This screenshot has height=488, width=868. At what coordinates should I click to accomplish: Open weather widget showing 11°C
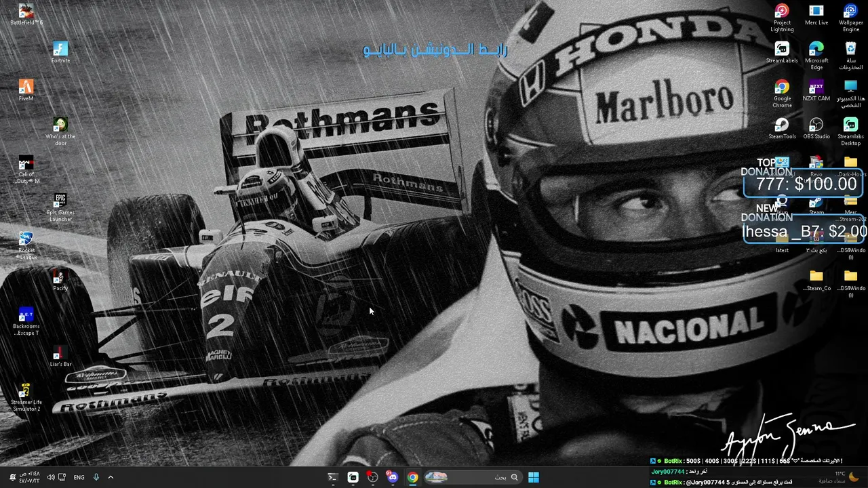click(838, 477)
